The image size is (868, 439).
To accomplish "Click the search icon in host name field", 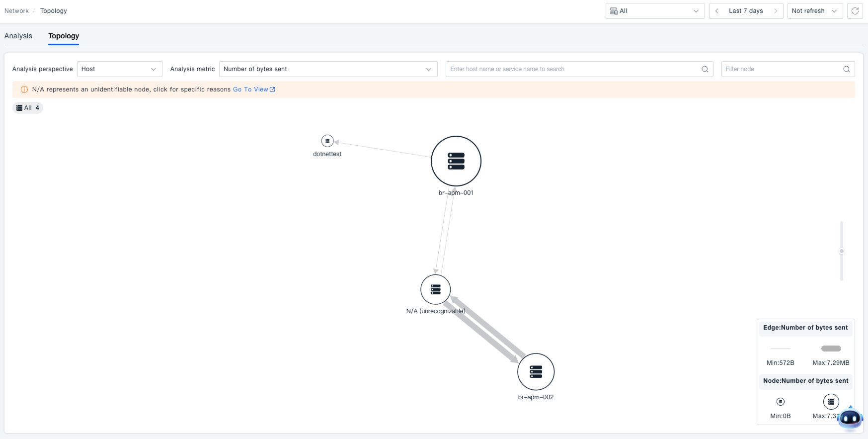I will tap(705, 69).
